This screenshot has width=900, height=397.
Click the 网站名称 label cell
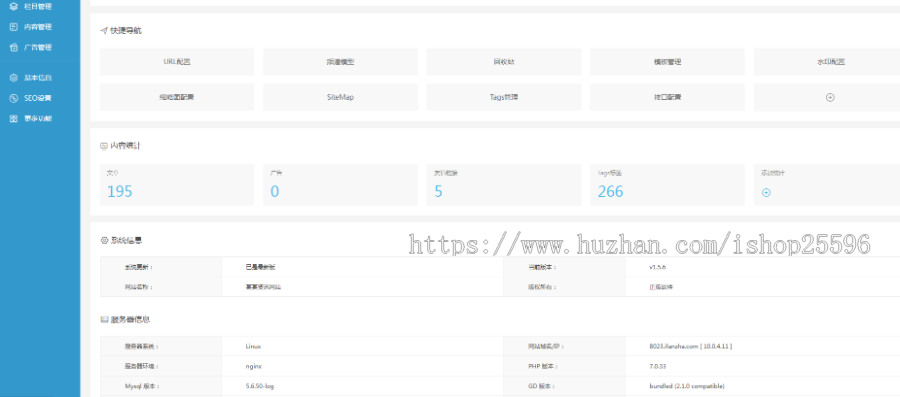161,287
